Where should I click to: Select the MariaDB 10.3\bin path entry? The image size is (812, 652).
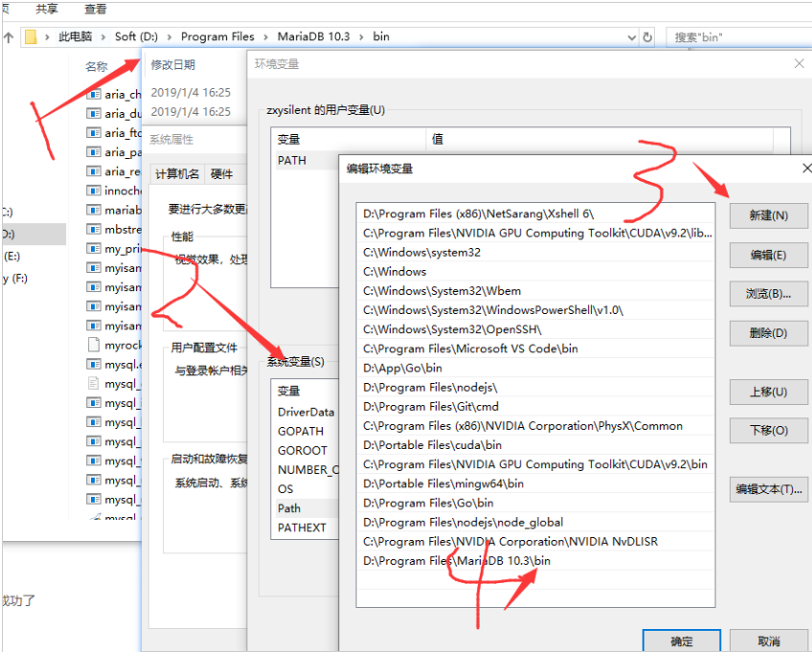pyautogui.click(x=457, y=561)
